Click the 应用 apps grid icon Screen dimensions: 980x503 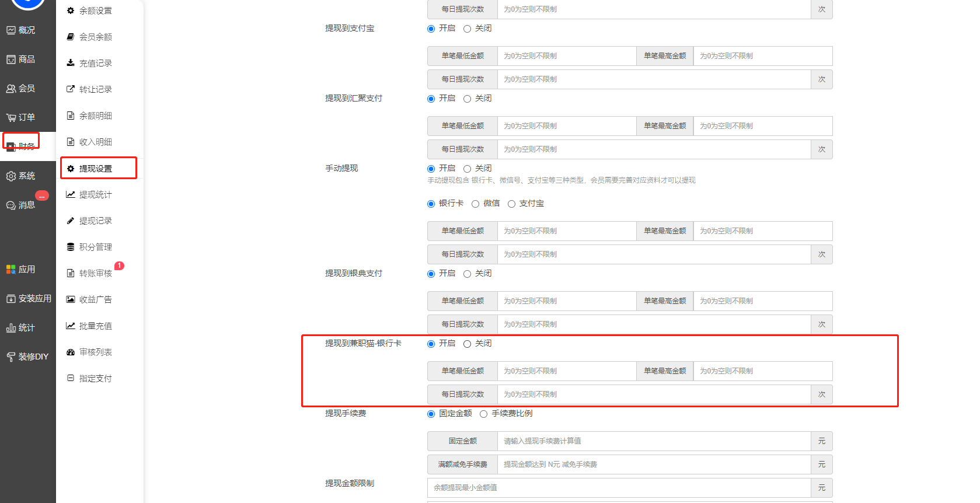coord(11,270)
